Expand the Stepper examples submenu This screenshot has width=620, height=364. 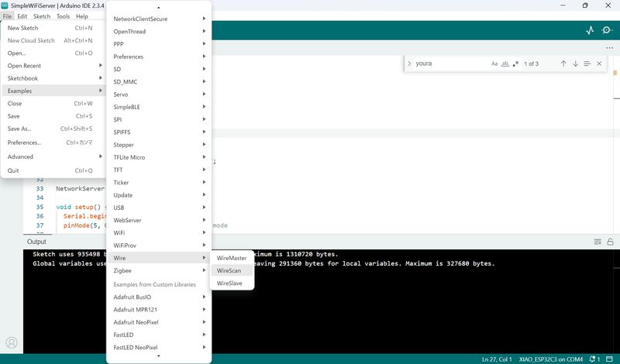(x=159, y=145)
